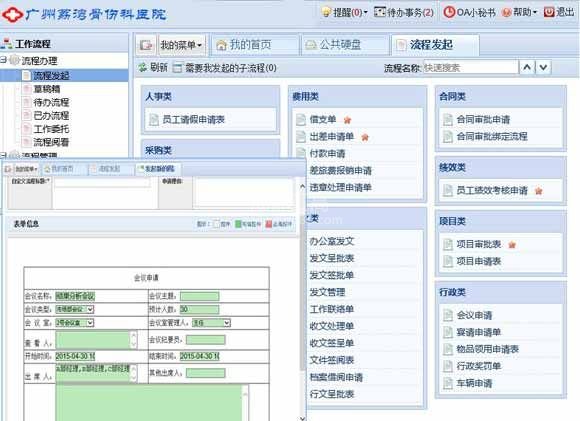Open the 合同审批申请 process link
The image size is (580, 421).
click(x=483, y=119)
